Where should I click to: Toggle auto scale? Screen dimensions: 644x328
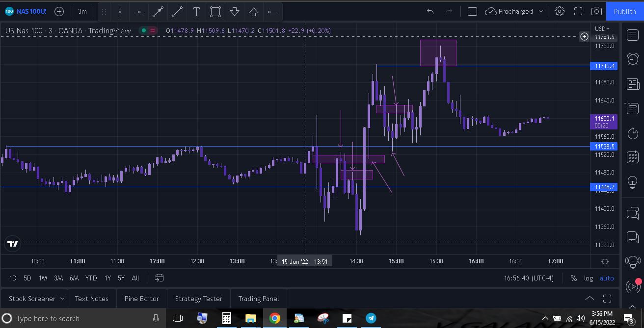tap(607, 278)
